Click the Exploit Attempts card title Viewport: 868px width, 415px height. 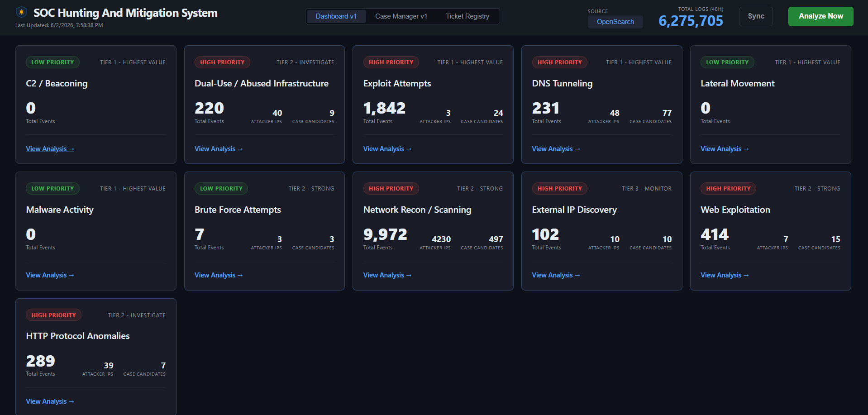point(397,84)
